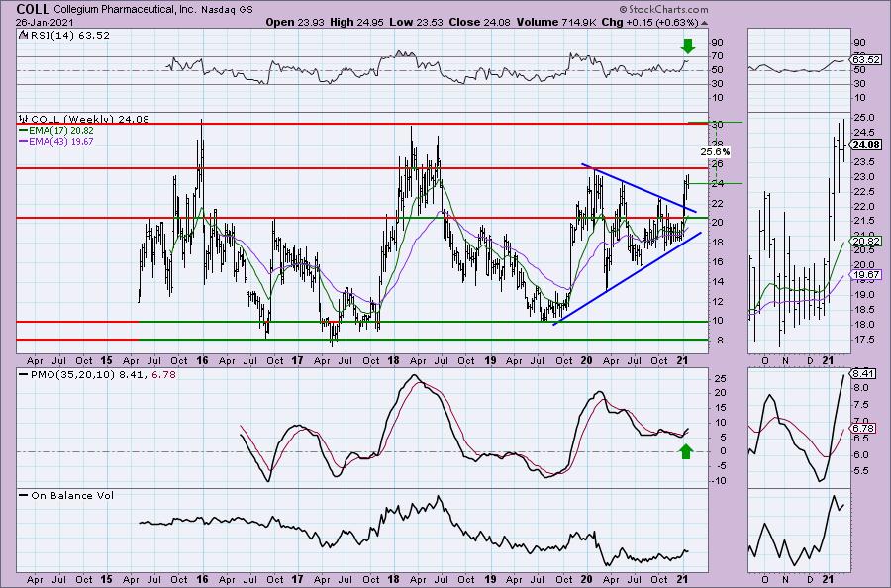Click the Chg +0.15 (+0.63%) value
This screenshot has height=588, width=891.
[649, 22]
